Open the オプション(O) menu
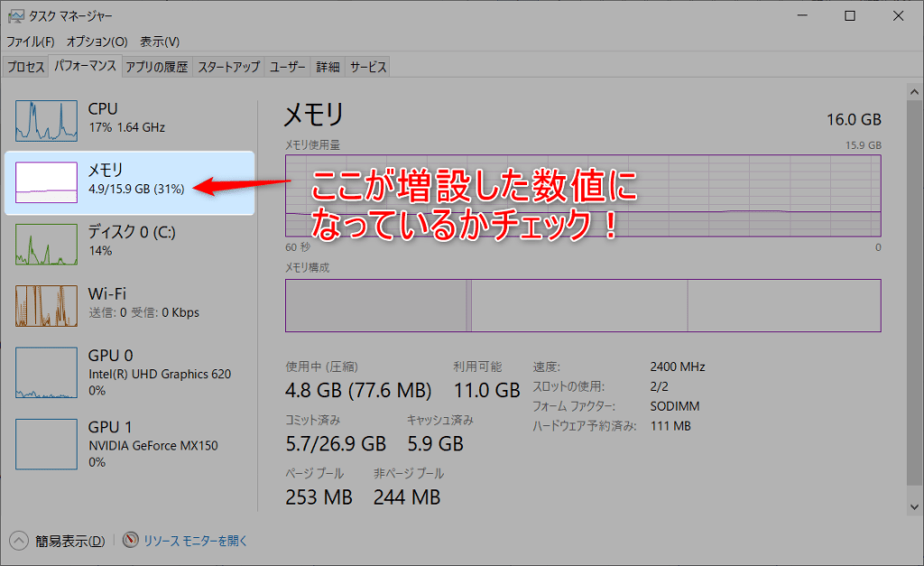 click(97, 42)
